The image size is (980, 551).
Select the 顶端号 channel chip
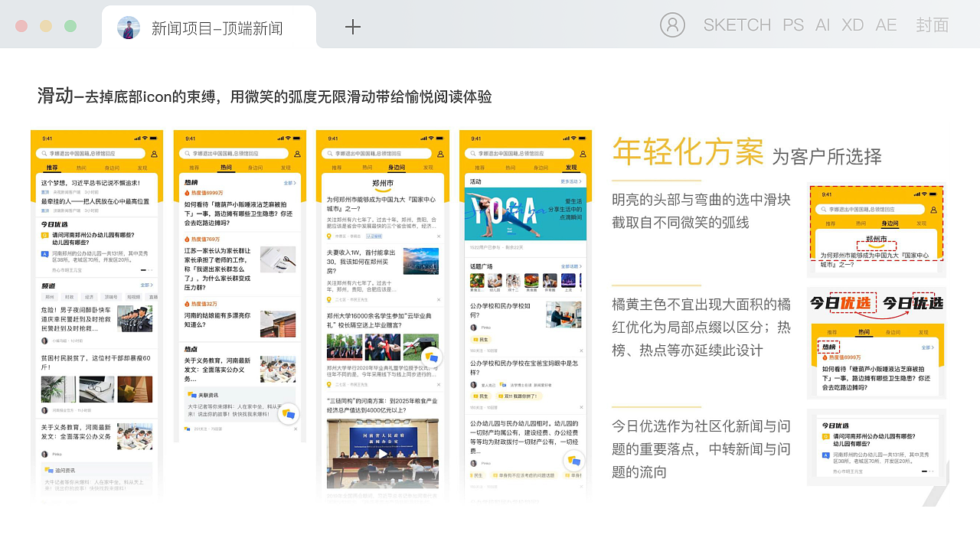(x=112, y=297)
